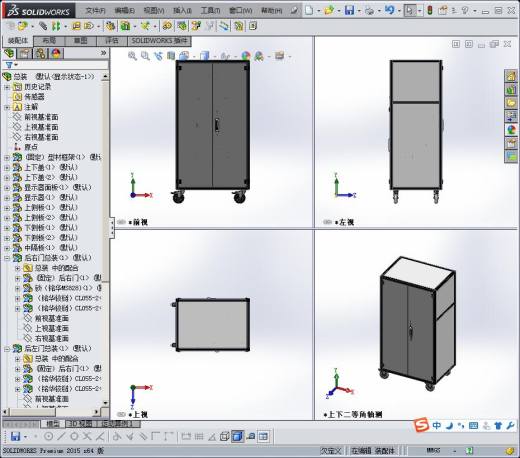This screenshot has height=458, width=520.
Task: Click the Open file folder icon
Action: [329, 10]
